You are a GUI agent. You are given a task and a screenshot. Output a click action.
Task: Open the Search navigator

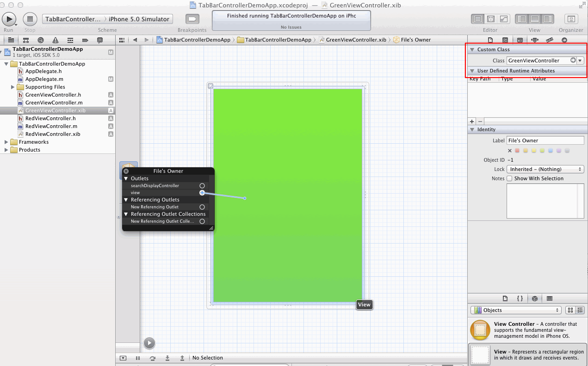tap(41, 40)
